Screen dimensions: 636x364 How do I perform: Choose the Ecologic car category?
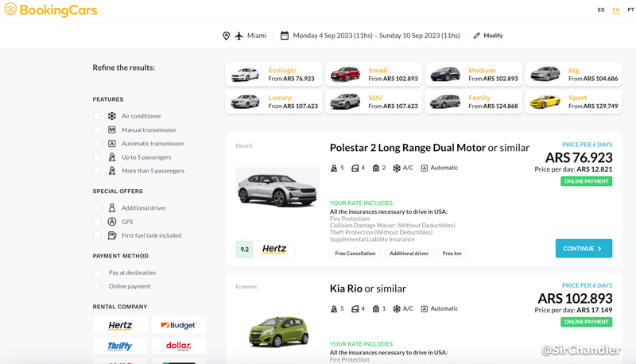coord(273,75)
